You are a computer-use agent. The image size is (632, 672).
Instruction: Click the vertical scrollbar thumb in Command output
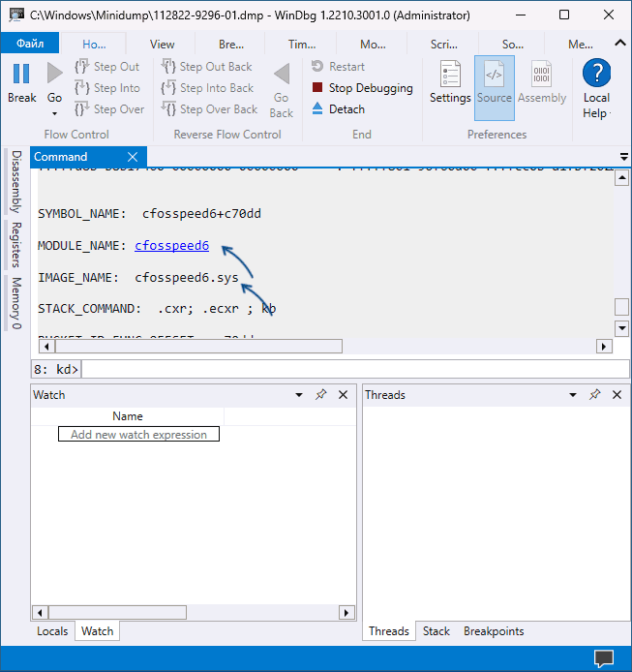[x=621, y=307]
